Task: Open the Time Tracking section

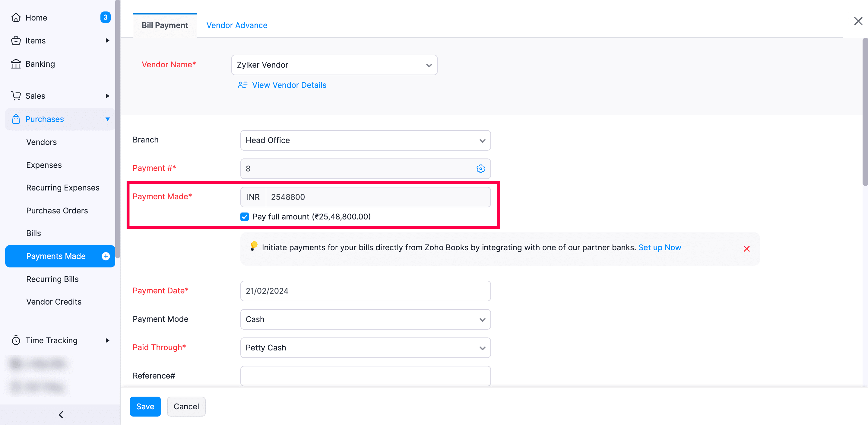Action: click(x=52, y=340)
